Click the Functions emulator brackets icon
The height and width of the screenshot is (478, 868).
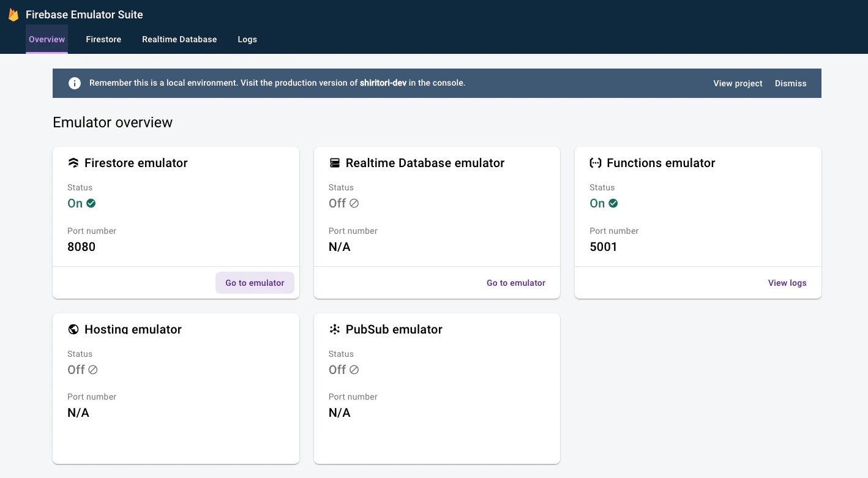[x=595, y=163]
